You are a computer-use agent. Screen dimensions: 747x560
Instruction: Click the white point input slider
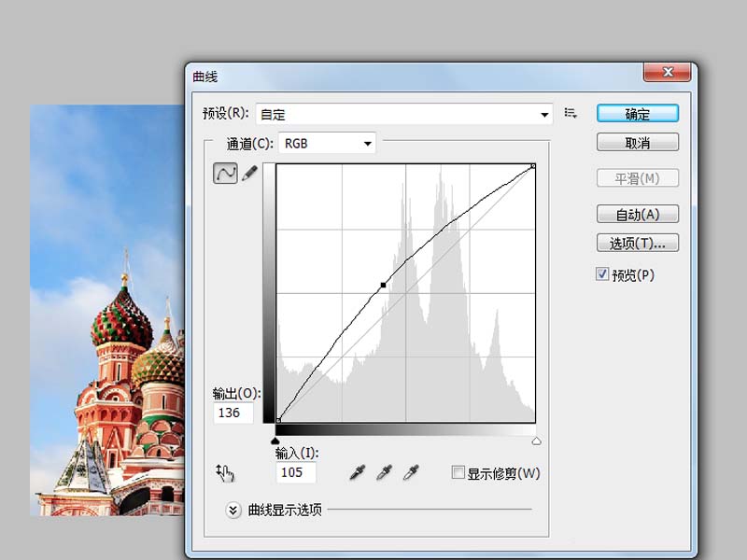pyautogui.click(x=536, y=441)
